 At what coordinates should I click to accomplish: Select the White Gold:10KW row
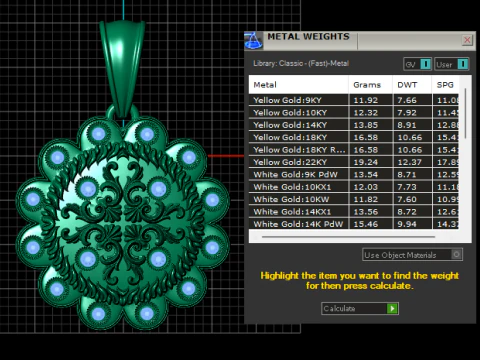pyautogui.click(x=354, y=199)
